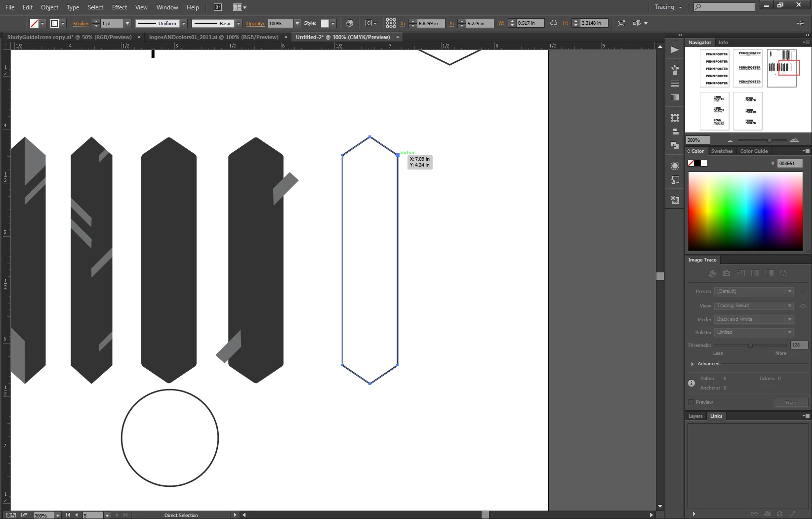Open the Align panel icon in dock
812x519 pixels.
click(675, 132)
